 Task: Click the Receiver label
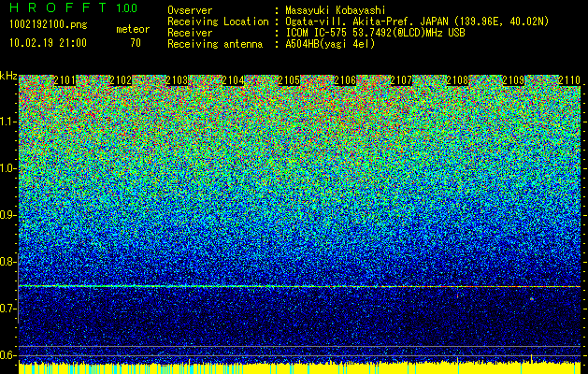coord(190,33)
